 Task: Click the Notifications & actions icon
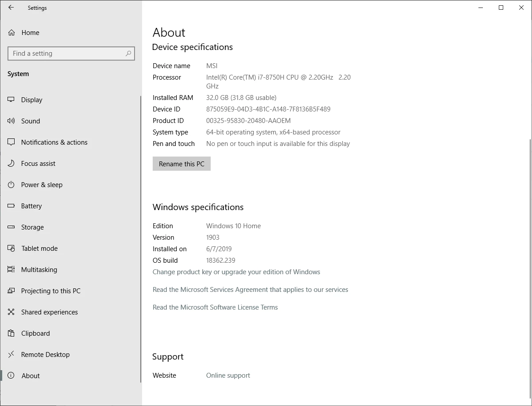(12, 142)
